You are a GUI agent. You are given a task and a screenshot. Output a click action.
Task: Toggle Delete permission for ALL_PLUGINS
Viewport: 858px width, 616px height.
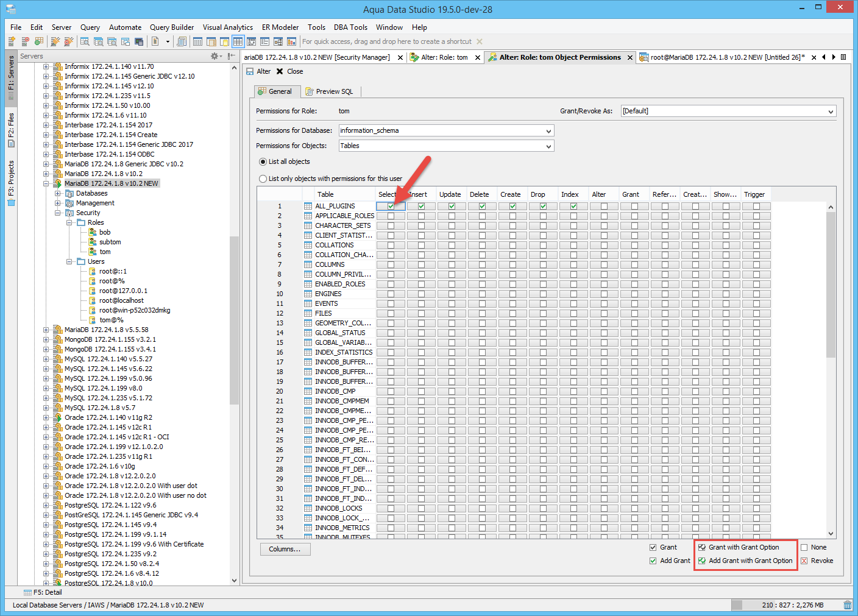(482, 206)
